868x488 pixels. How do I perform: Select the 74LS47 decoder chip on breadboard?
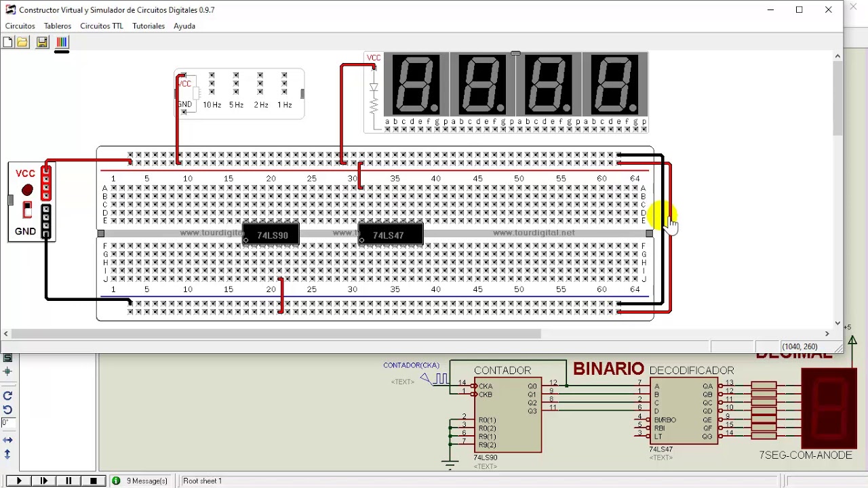tap(391, 235)
